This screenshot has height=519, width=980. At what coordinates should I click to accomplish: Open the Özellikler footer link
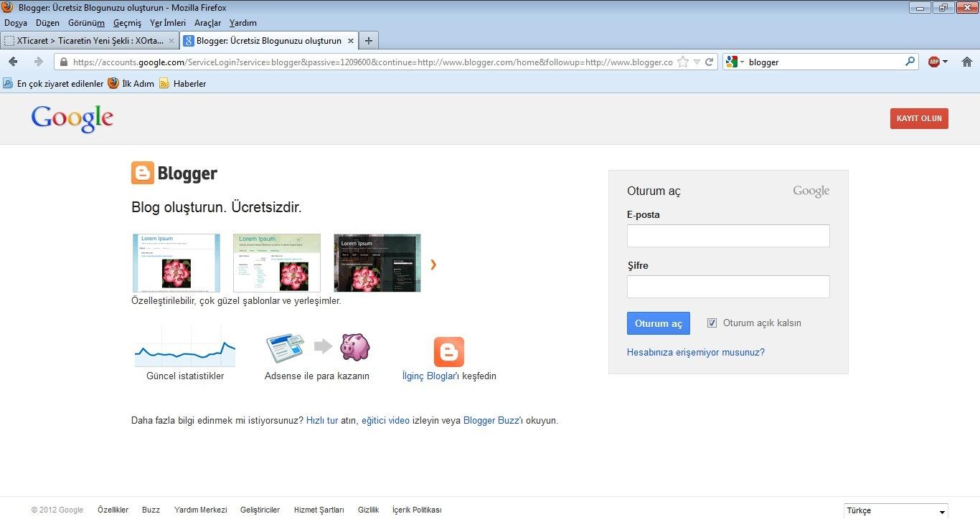(113, 510)
